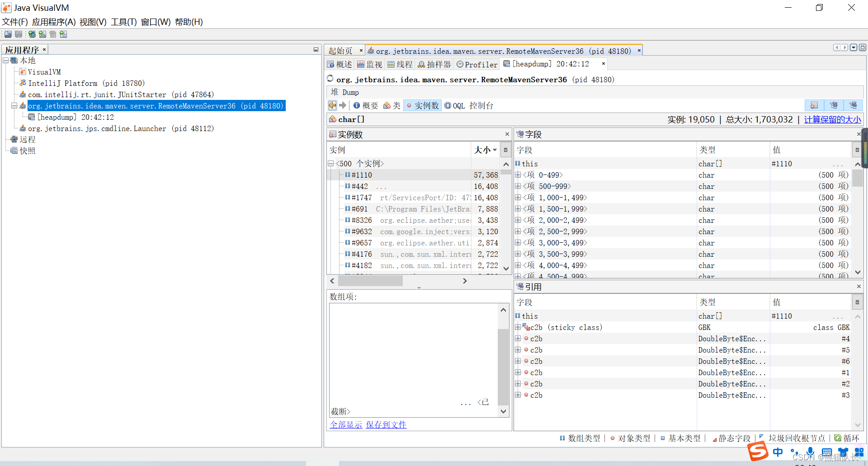Expand the c2b reference with value #4

tap(518, 339)
